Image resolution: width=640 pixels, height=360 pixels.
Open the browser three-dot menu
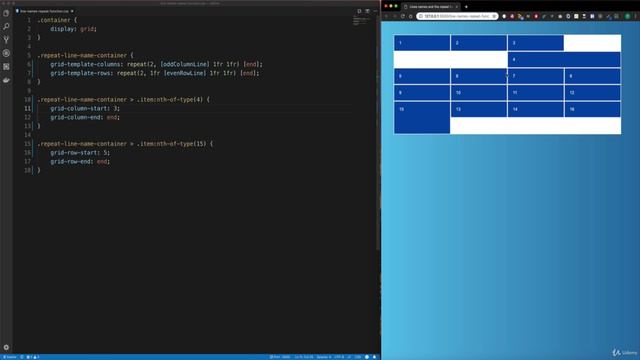click(x=636, y=16)
